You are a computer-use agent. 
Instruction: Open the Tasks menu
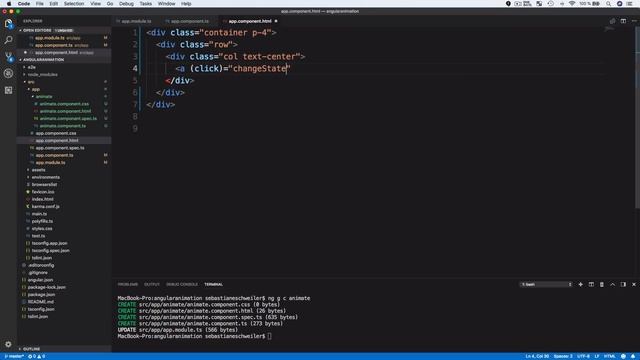(x=146, y=4)
